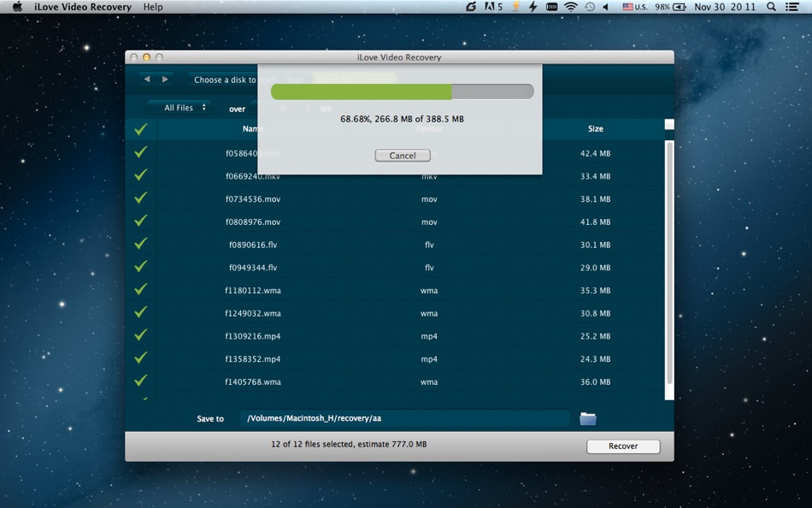Screen dimensions: 812x508
Task: Uncheck f0890616.flv
Action: pos(141,244)
